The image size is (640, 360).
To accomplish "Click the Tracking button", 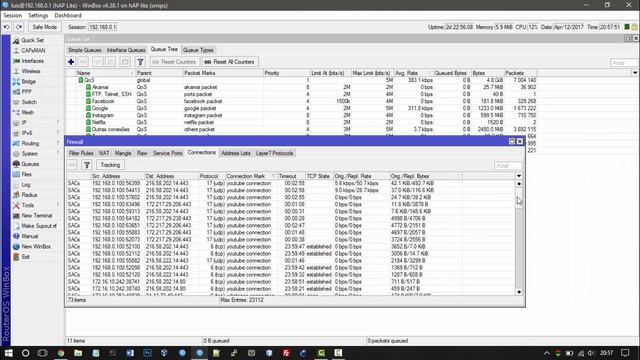I will [110, 165].
